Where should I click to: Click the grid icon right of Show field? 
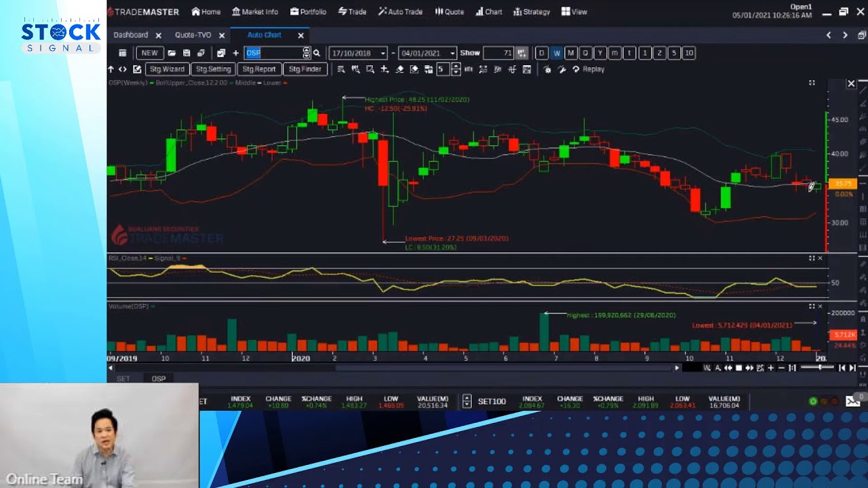click(521, 53)
